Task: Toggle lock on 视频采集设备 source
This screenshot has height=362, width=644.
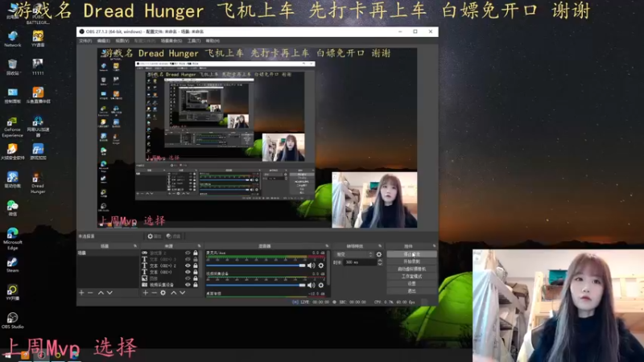Action: (196, 285)
